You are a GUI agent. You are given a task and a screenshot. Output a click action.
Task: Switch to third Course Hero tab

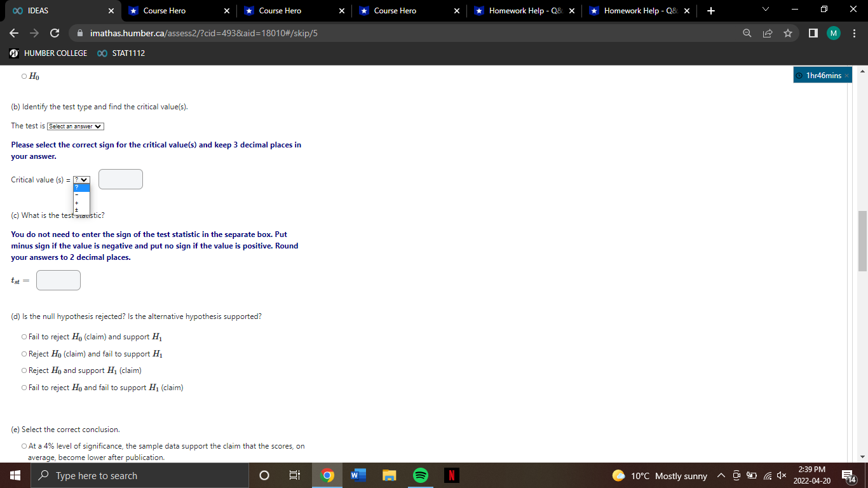[x=409, y=11]
